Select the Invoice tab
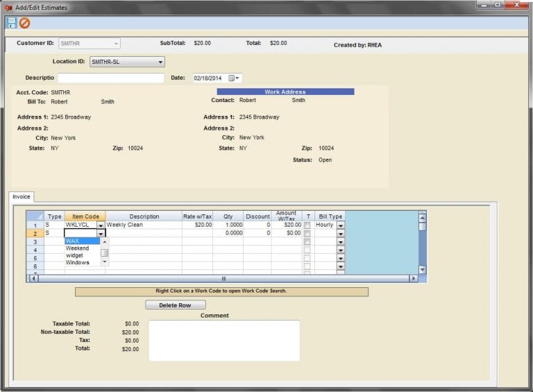Screen dimensions: 533x392 [x=22, y=196]
